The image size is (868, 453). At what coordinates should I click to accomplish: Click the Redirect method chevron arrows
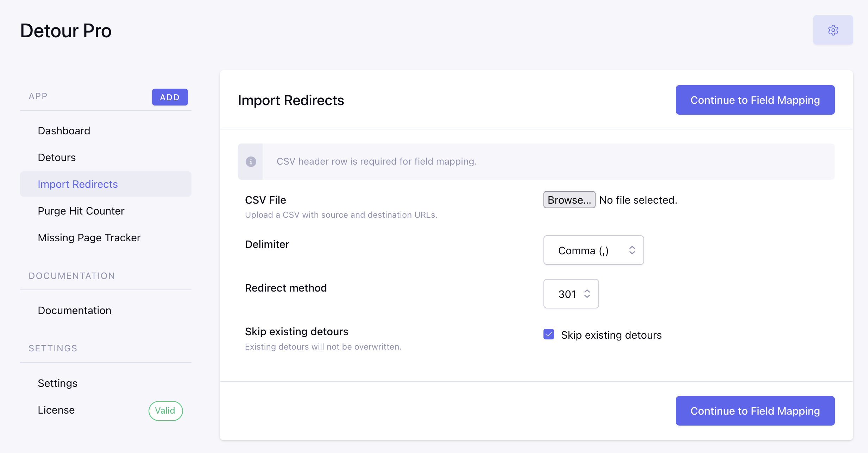click(x=587, y=294)
